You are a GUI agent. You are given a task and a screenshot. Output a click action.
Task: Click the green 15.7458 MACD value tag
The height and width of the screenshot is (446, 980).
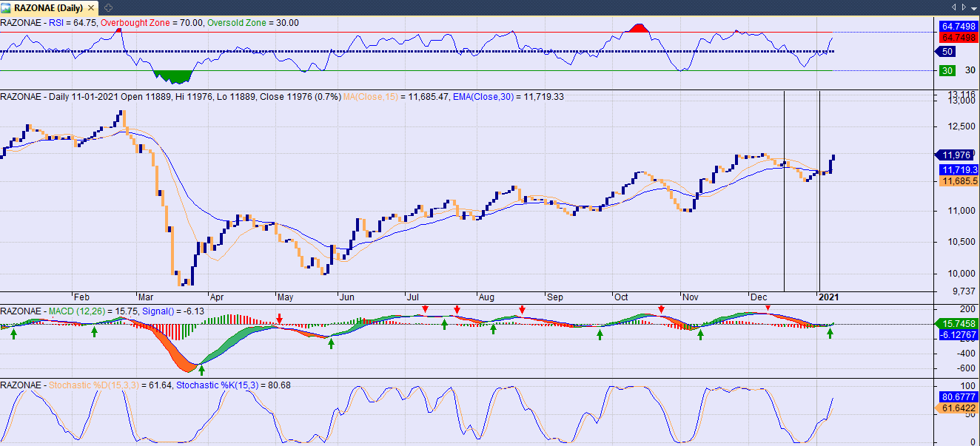tap(957, 323)
